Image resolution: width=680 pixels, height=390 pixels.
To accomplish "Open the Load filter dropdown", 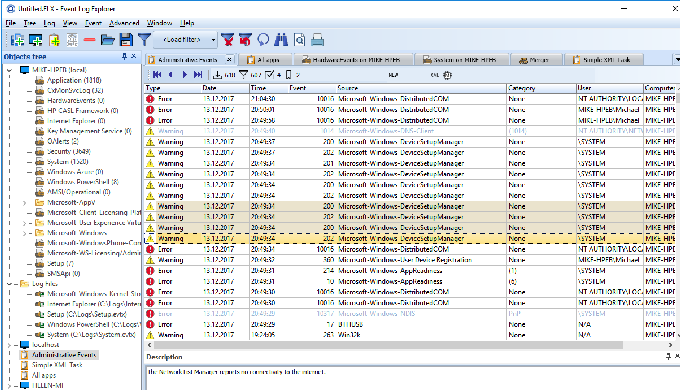I will (x=213, y=40).
